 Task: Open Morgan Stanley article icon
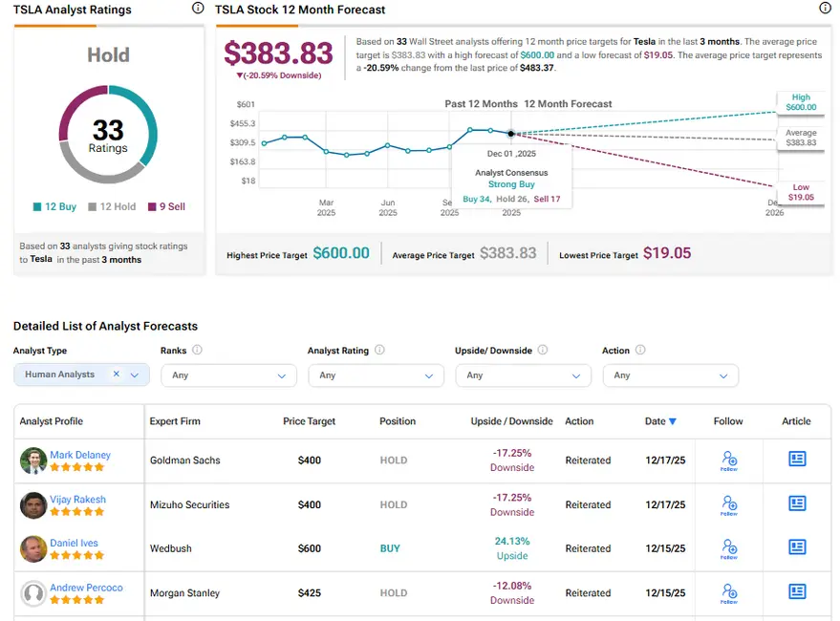(797, 592)
